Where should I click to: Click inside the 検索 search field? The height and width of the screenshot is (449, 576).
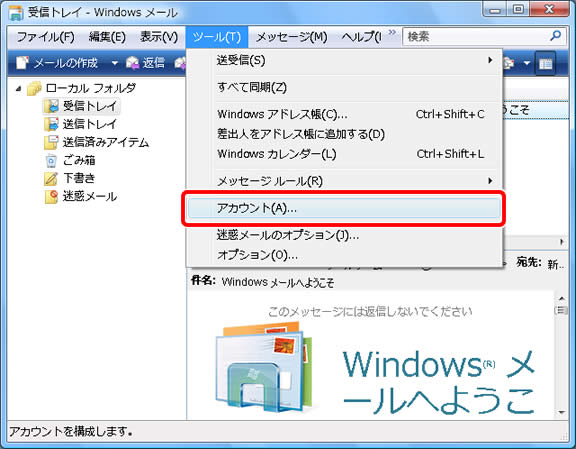point(476,36)
